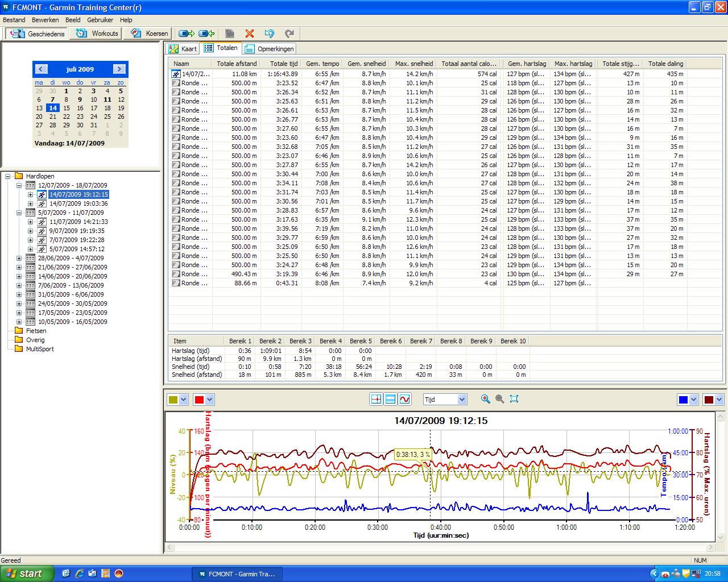
Task: Click the Max. snelheid column header
Action: click(x=413, y=64)
